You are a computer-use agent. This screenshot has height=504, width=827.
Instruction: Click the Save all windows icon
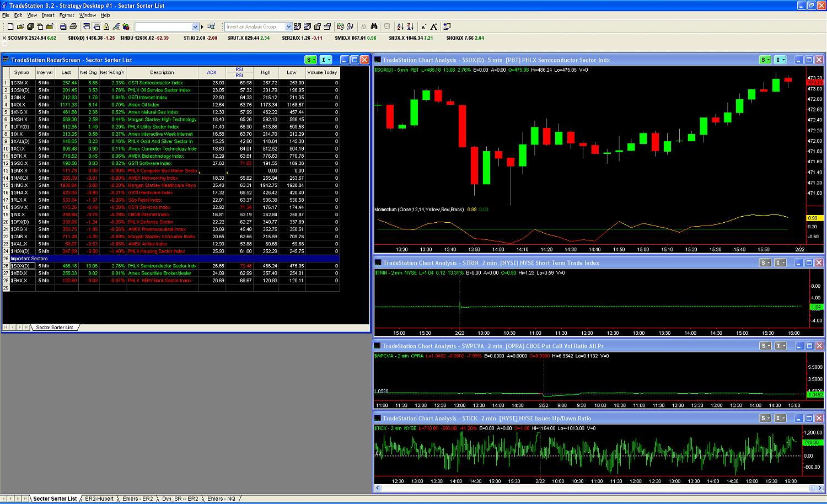[30, 26]
